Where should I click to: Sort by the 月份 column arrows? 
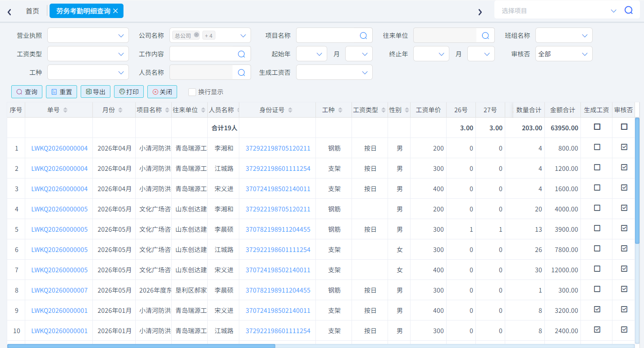click(120, 110)
